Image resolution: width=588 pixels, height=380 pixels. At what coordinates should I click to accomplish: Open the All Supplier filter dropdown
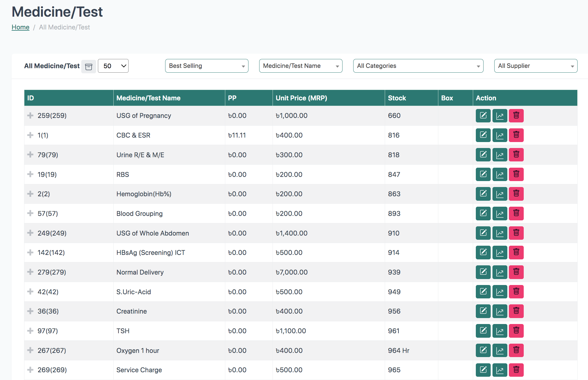[x=535, y=66]
